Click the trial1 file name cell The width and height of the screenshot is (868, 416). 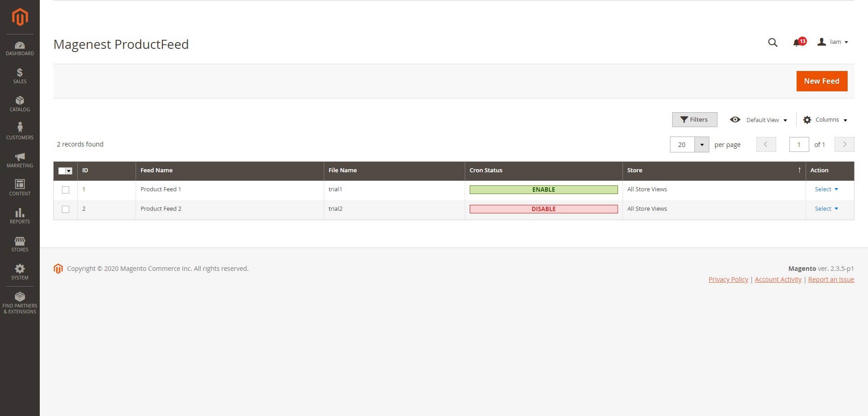(x=394, y=189)
